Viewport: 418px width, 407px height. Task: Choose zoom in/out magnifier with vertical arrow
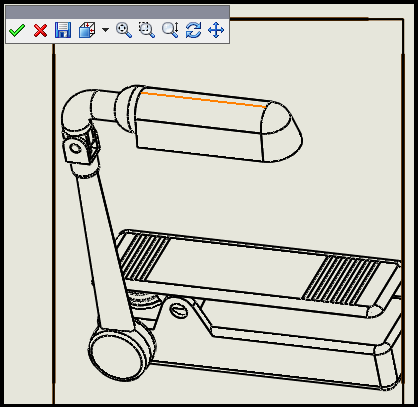[x=170, y=30]
